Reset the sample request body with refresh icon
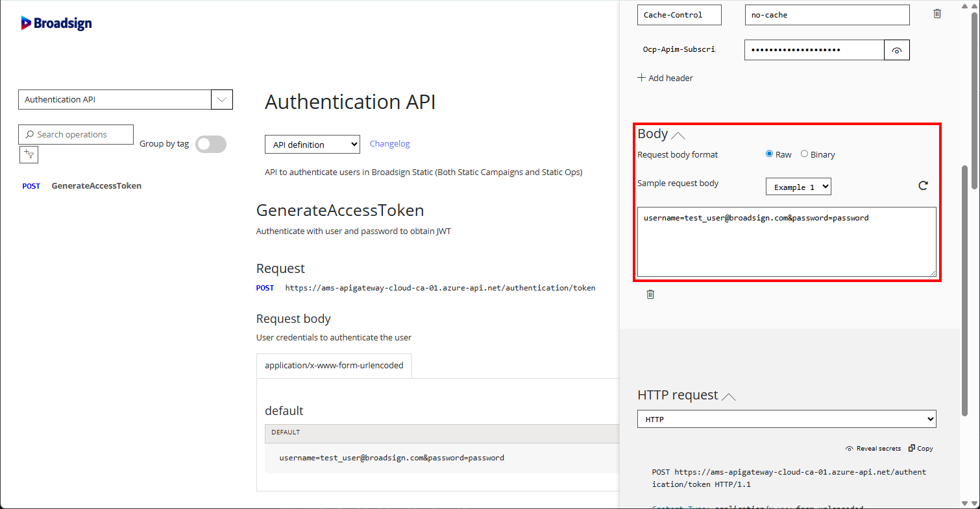The image size is (980, 509). point(923,185)
